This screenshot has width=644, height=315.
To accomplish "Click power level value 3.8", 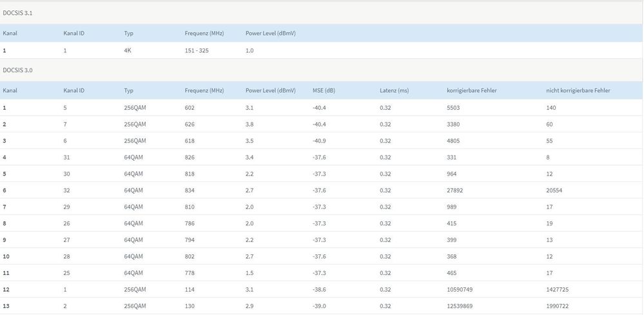I will 249,124.
